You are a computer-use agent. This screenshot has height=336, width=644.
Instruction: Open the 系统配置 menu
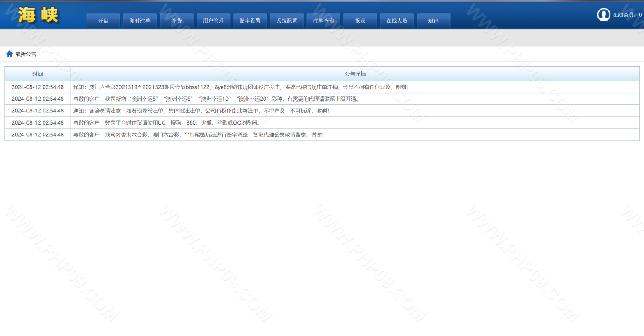pos(287,21)
